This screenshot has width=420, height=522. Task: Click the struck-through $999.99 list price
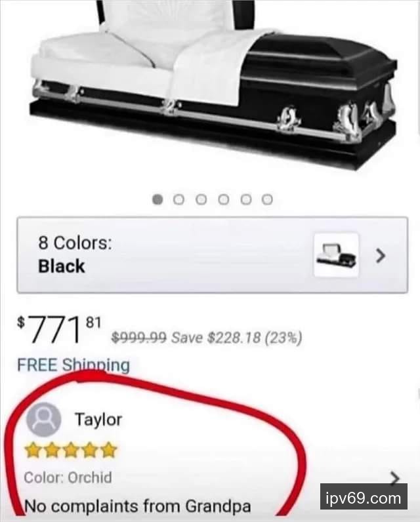click(x=138, y=338)
